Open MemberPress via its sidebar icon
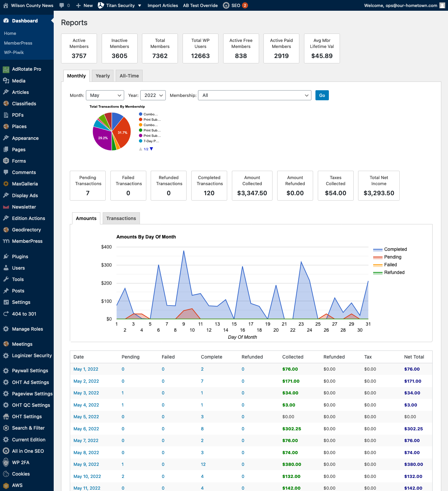Image resolution: width=448 pixels, height=491 pixels. point(7,241)
